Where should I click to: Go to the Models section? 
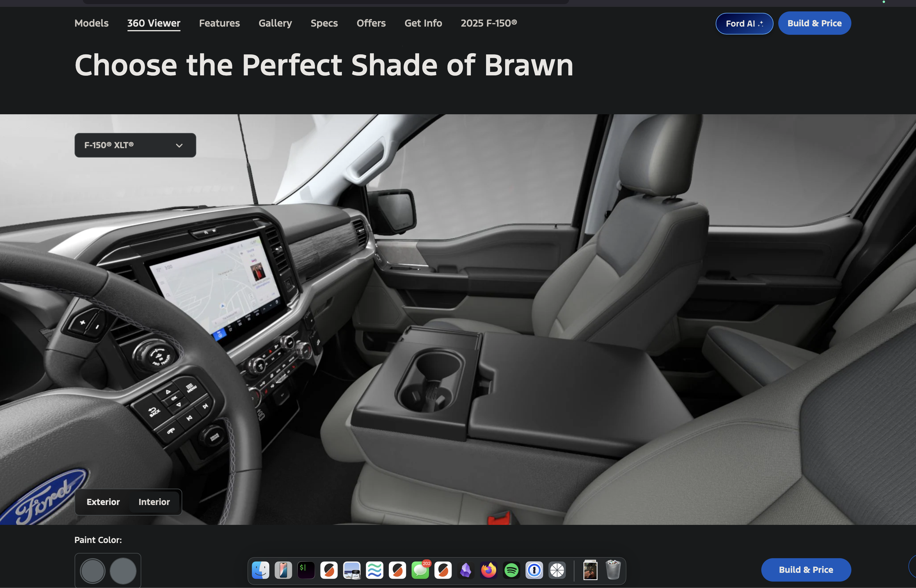(x=92, y=23)
